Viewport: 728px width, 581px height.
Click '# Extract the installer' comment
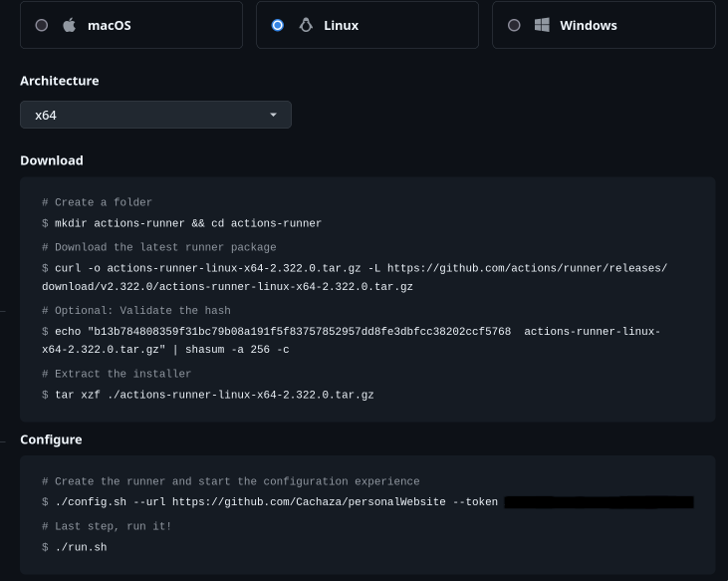[117, 374]
